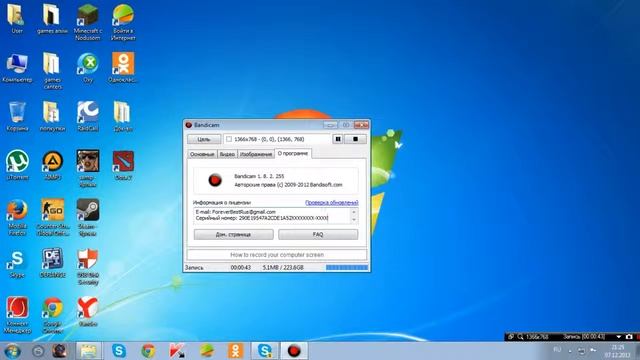Launch RaidCall from desktop

tap(87, 117)
